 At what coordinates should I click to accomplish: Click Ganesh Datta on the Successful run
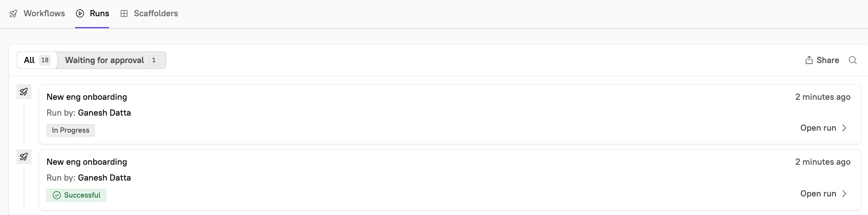click(x=104, y=178)
